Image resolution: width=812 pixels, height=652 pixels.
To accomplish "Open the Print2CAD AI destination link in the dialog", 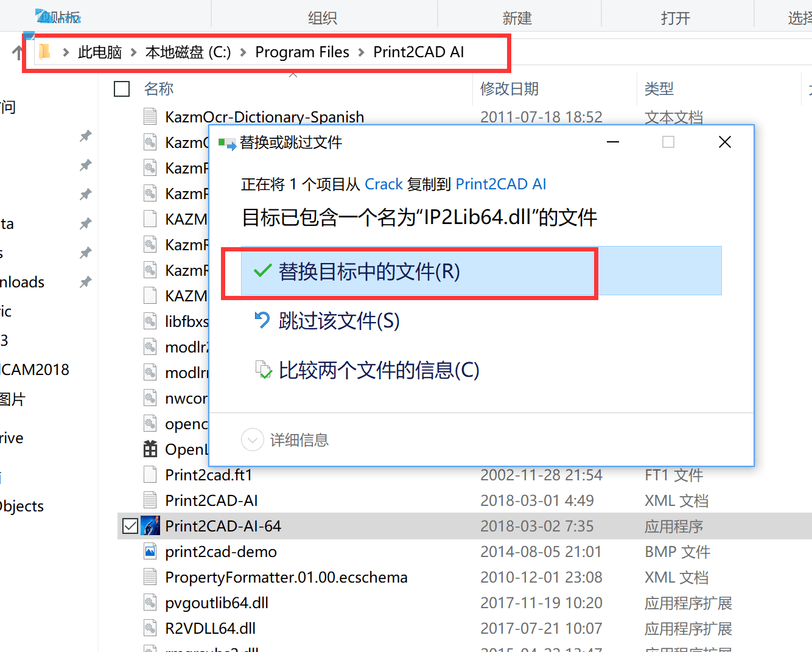I will pos(501,184).
